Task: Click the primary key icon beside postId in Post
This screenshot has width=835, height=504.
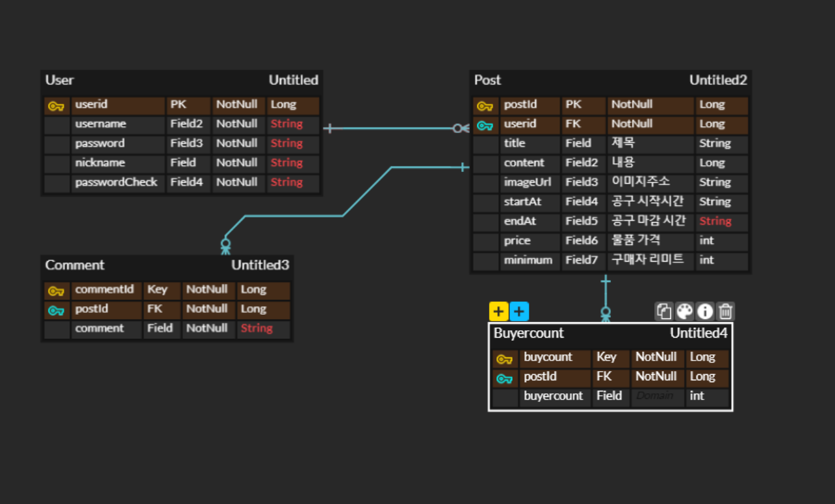Action: [x=485, y=106]
